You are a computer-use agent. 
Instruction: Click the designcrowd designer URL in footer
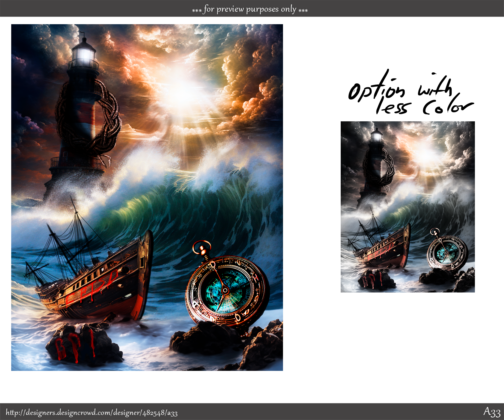pos(91,413)
